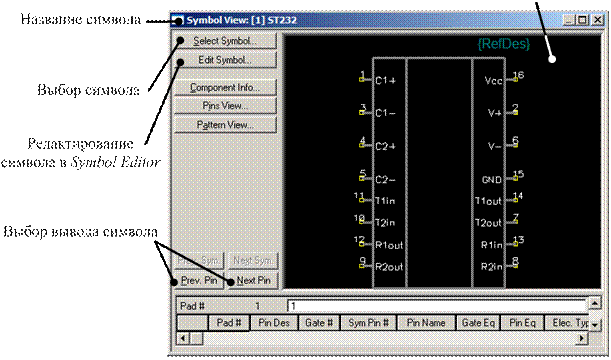
Task: Click the horizontal scrollbar thumb
Action: coord(196,338)
